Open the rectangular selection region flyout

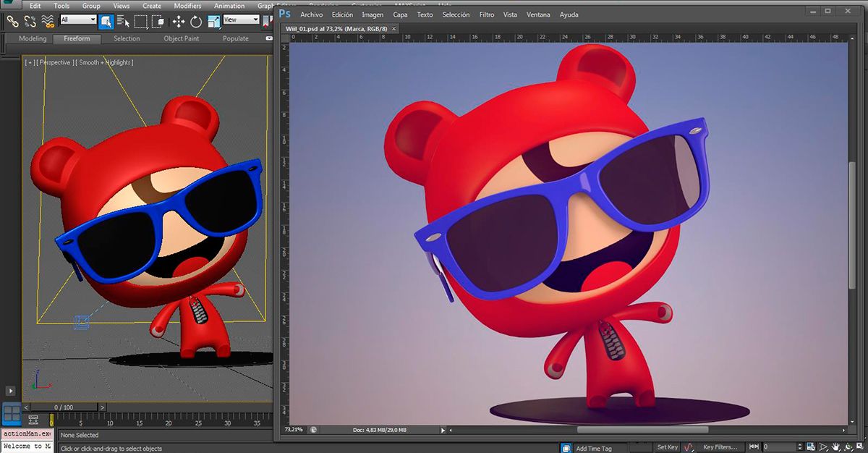(x=141, y=21)
